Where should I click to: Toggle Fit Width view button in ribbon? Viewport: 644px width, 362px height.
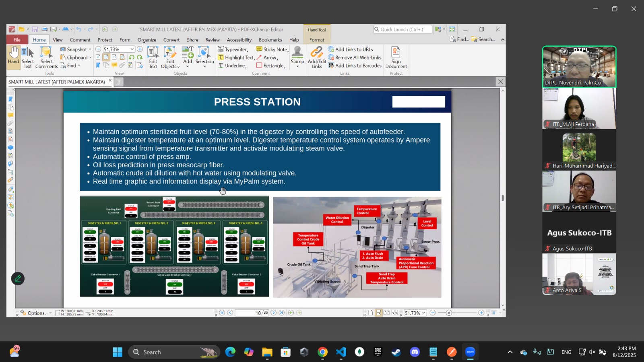tap(114, 57)
